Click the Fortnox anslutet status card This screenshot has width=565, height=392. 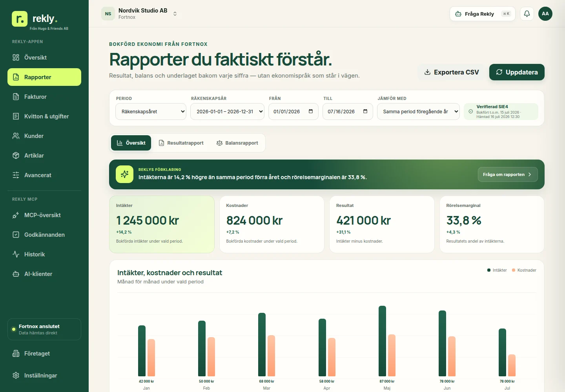(44, 329)
